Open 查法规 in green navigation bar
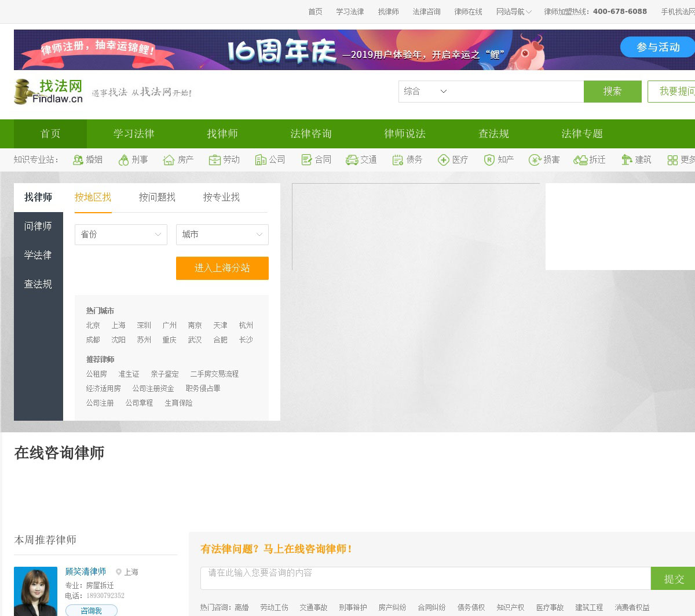 tap(493, 134)
